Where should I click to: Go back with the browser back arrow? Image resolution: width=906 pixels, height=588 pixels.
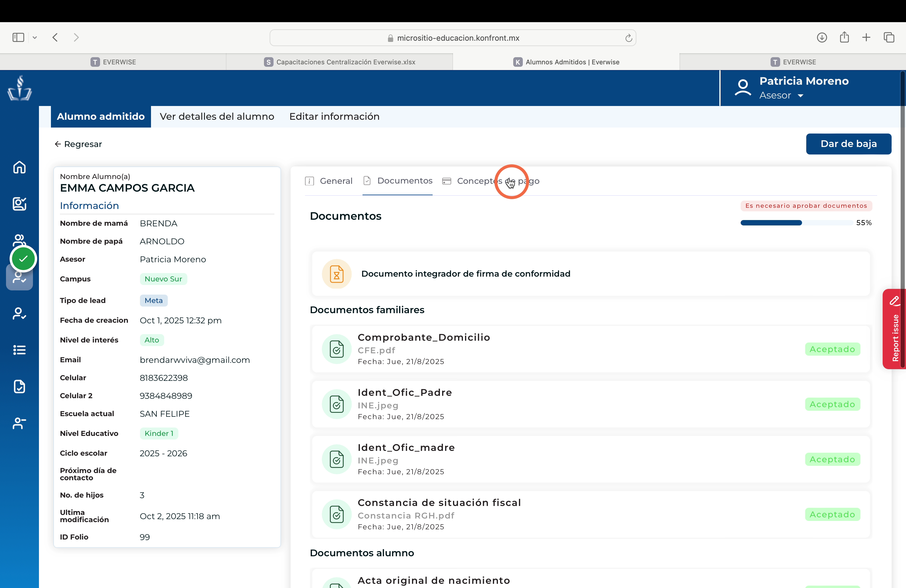[x=55, y=37]
